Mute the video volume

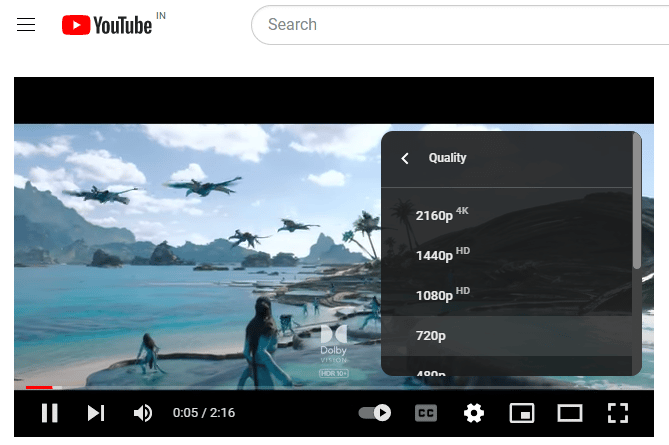[x=143, y=413]
